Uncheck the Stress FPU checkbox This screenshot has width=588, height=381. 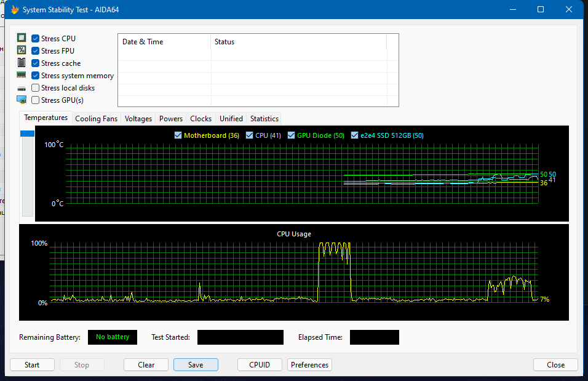[35, 50]
